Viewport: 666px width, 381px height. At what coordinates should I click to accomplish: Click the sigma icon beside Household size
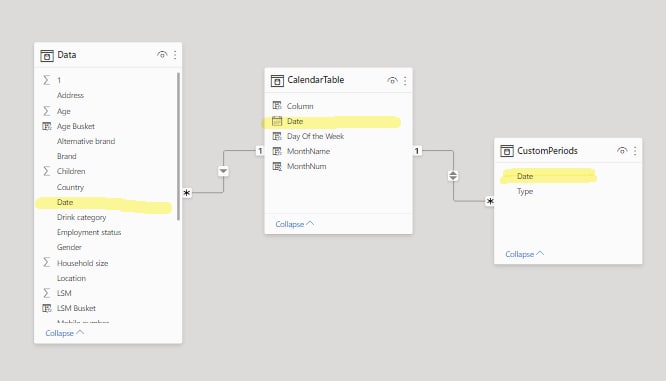47,263
